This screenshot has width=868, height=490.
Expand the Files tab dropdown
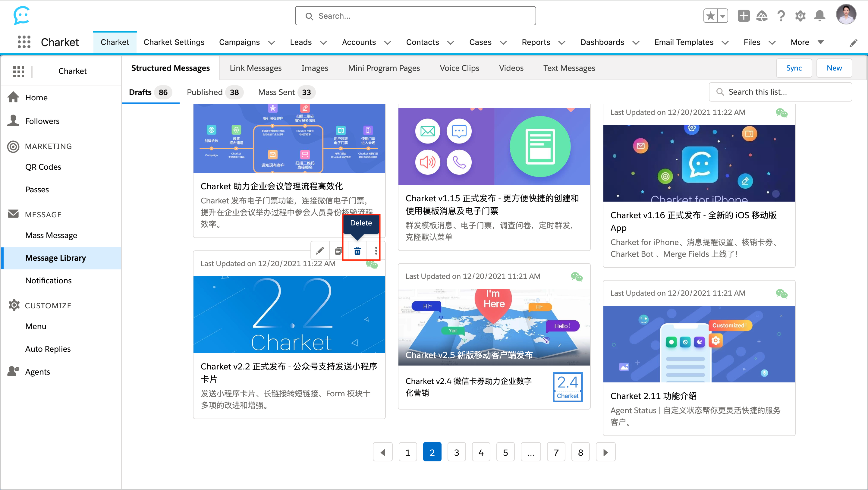[772, 42]
